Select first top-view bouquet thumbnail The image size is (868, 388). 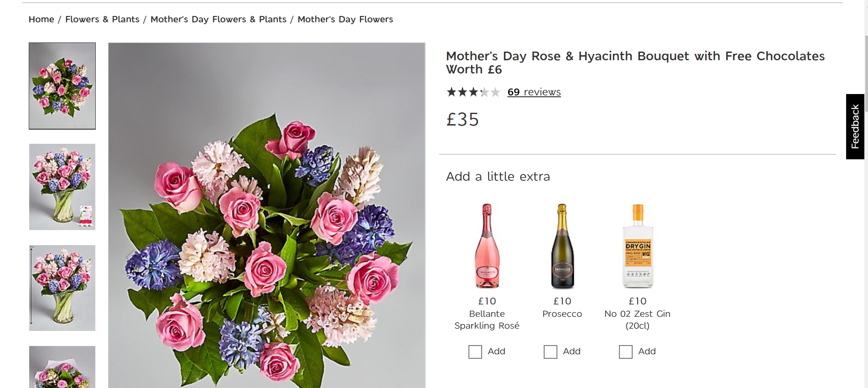[62, 86]
